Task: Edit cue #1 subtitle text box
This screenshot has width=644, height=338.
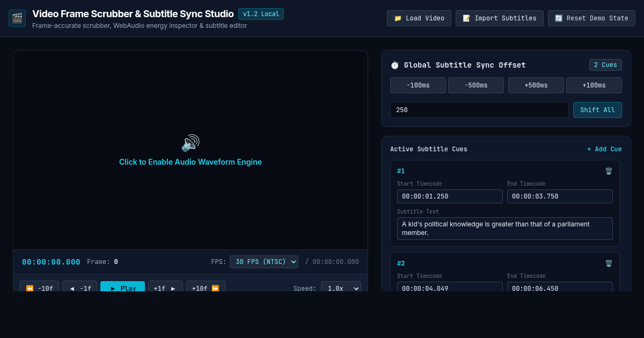Action: tap(505, 229)
